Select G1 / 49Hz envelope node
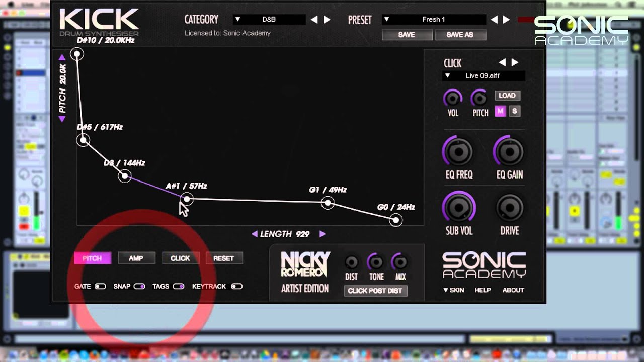The width and height of the screenshot is (644, 362). pos(328,203)
